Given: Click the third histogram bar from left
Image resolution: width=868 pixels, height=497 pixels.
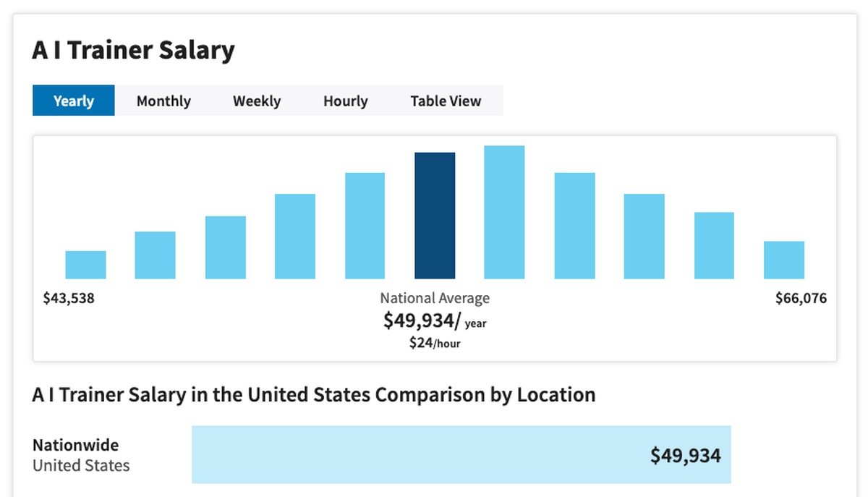Looking at the screenshot, I should click(x=225, y=247).
